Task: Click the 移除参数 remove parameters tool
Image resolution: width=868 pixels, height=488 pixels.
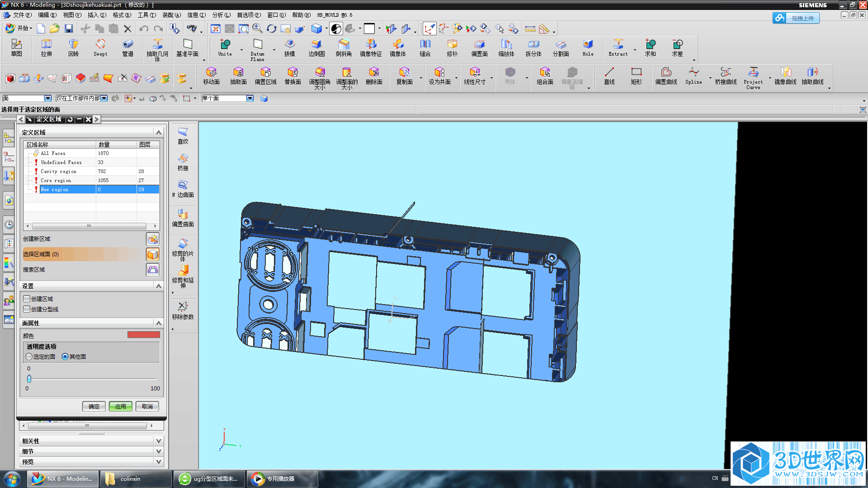Action: [183, 310]
